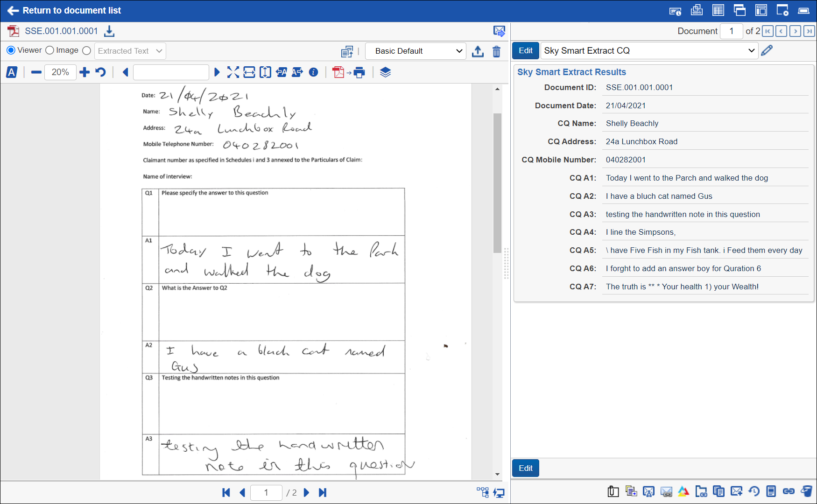Open the Basic Default dropdown
The image size is (817, 504).
click(416, 51)
